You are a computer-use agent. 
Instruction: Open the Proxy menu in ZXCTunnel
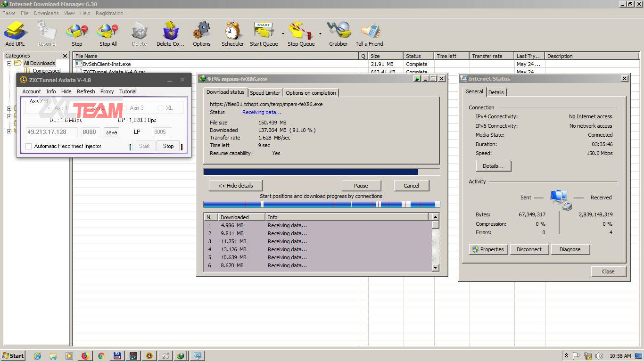click(x=107, y=91)
